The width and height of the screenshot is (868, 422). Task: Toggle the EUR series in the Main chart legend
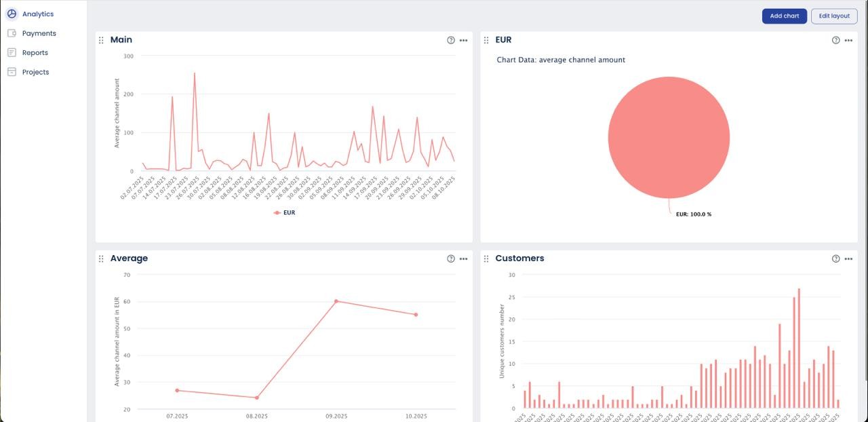click(x=283, y=212)
